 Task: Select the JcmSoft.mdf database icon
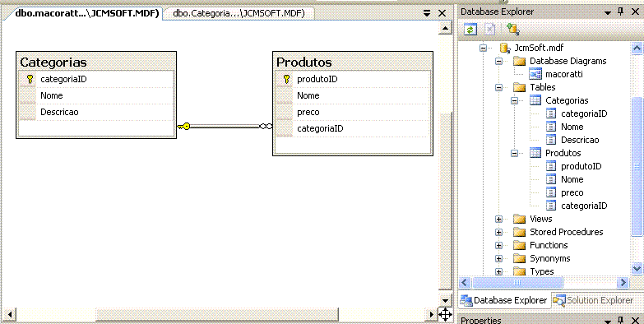(x=505, y=48)
